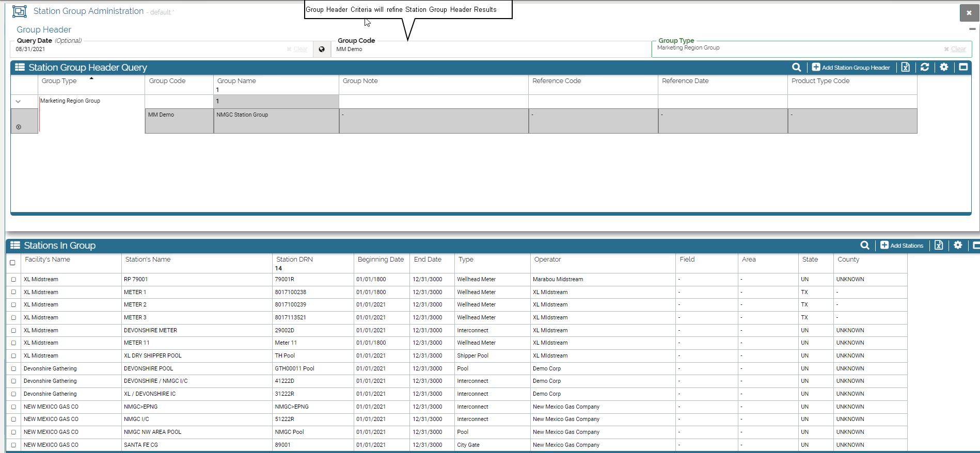The image size is (980, 453).
Task: Maximize the Station Group Header Query panel
Action: (963, 68)
